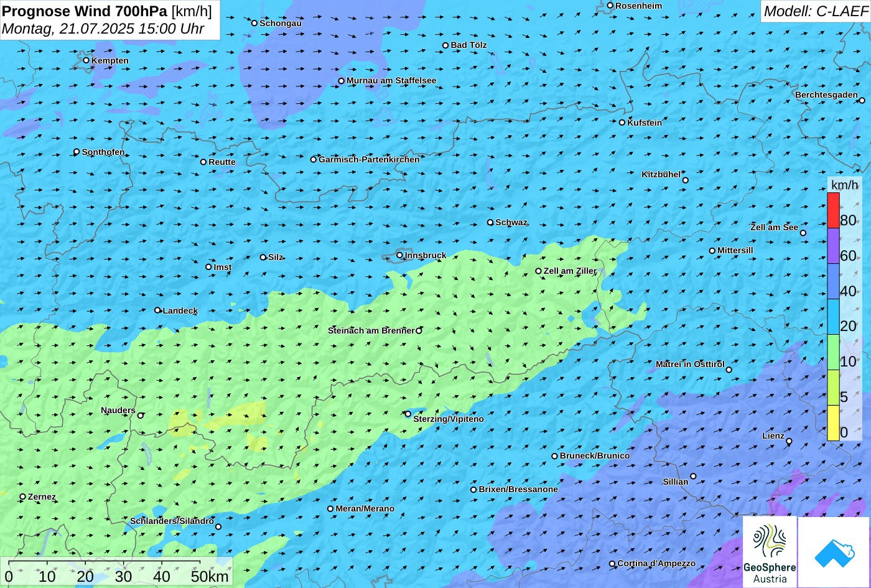
Task: Click the Sonthofen city label
Action: pos(103,152)
